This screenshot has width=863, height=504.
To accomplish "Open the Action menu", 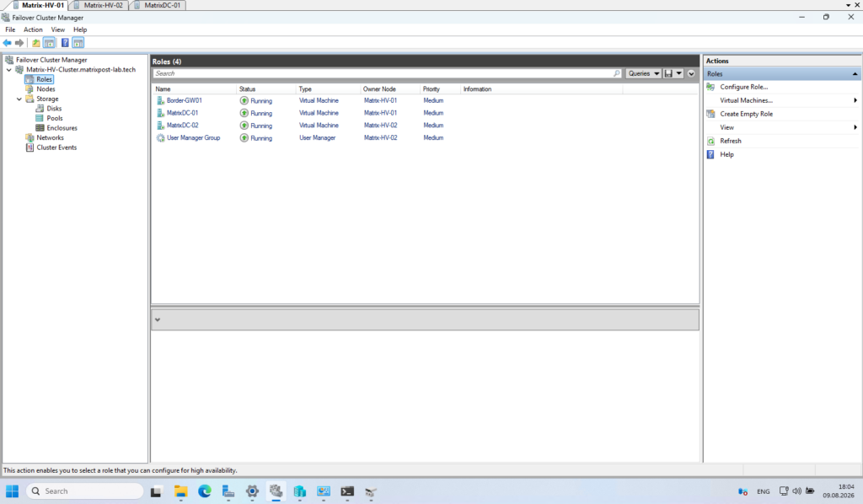I will tap(33, 29).
